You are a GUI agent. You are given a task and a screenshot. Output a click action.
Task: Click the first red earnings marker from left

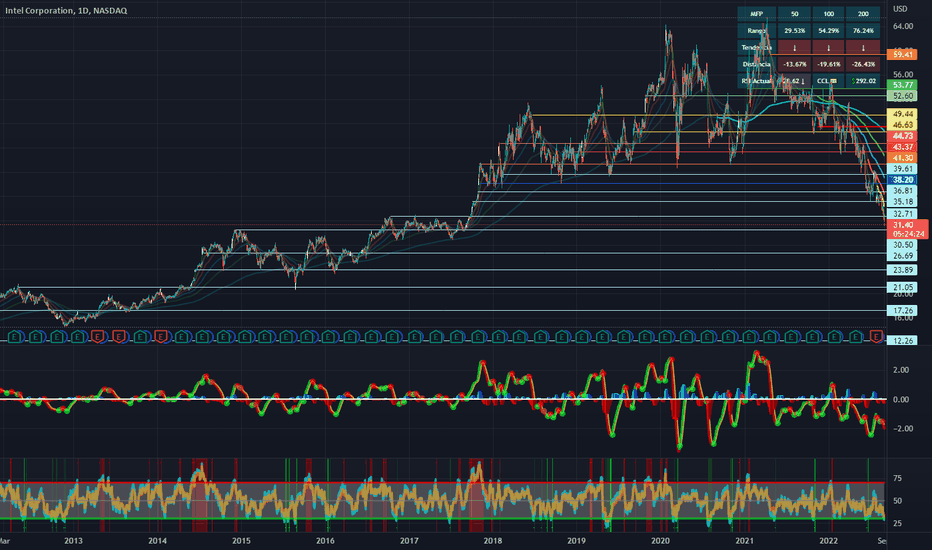coord(98,337)
